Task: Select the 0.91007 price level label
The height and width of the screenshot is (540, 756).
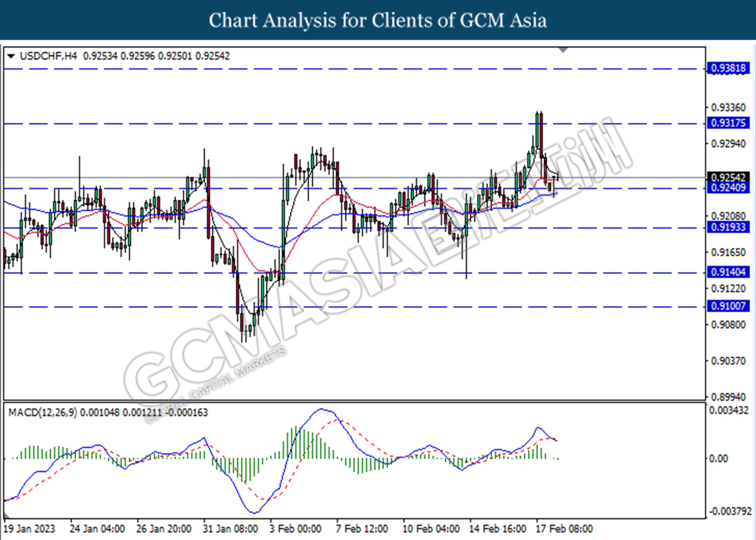Action: click(728, 306)
